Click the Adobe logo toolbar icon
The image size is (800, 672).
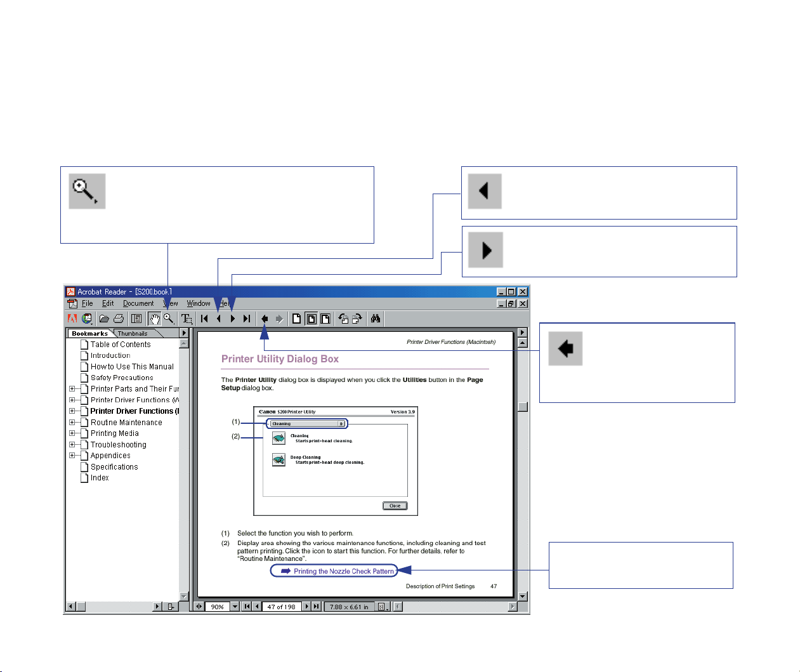72,319
